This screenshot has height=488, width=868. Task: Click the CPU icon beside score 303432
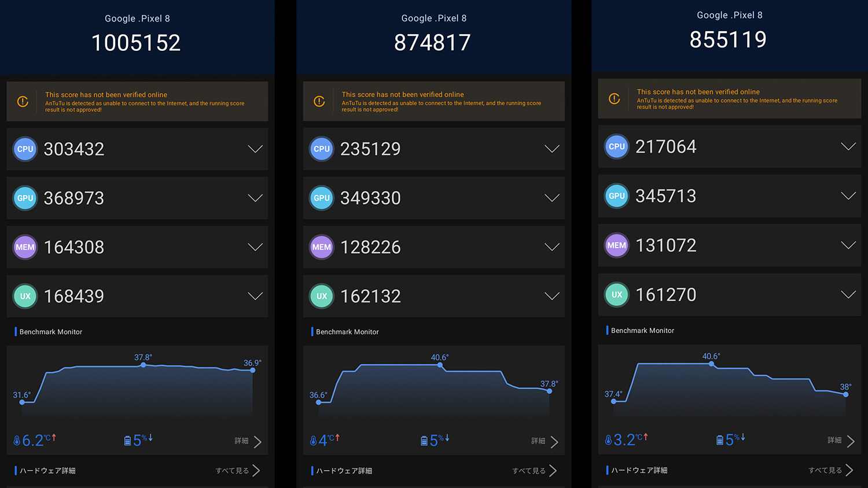(x=25, y=149)
